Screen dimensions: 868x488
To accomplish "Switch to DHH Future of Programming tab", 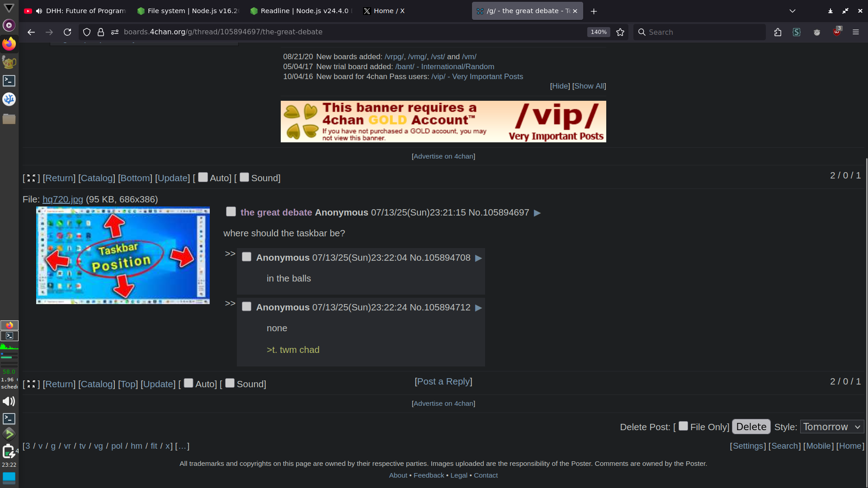I will [75, 11].
